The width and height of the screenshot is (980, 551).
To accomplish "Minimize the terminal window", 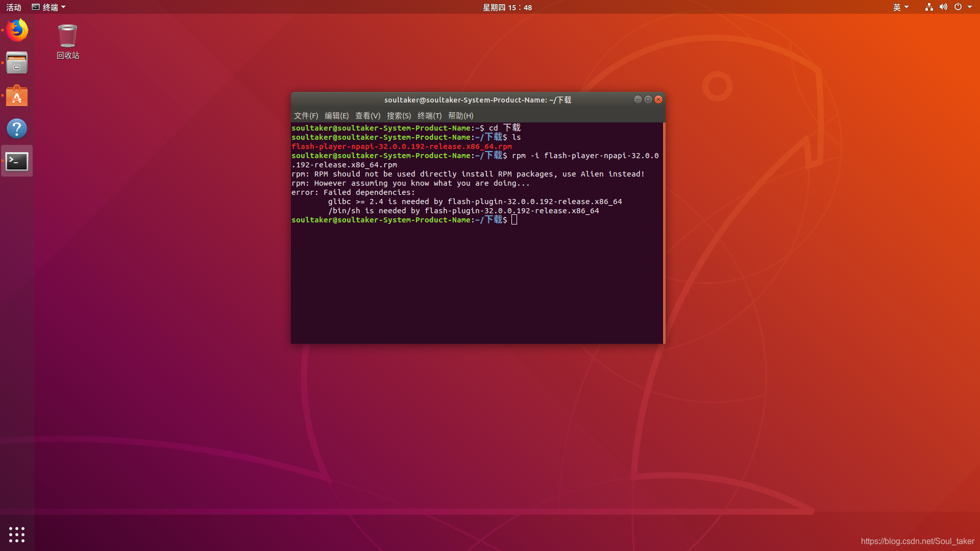I will coord(638,99).
